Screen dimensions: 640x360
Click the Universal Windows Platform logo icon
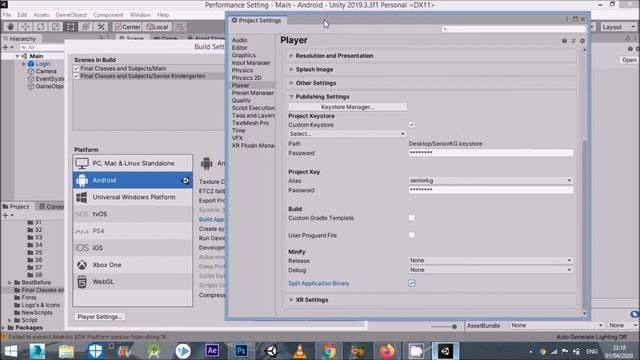pos(82,197)
